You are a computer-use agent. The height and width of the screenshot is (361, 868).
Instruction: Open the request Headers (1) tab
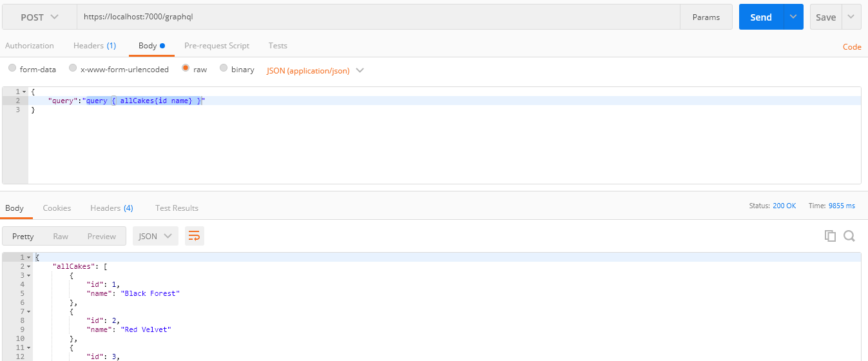[95, 46]
